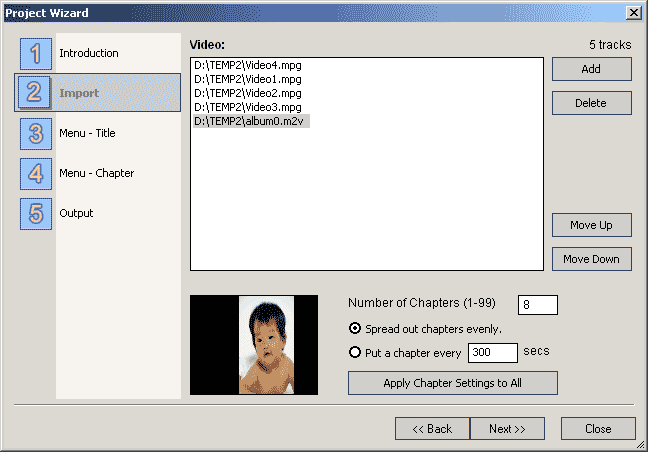Go back with the << Back button

pyautogui.click(x=432, y=429)
